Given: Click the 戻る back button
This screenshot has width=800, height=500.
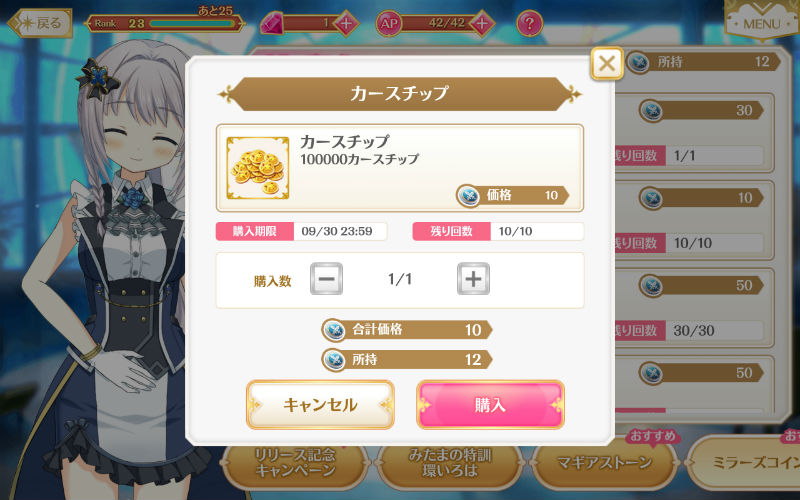Looking at the screenshot, I should [x=41, y=23].
